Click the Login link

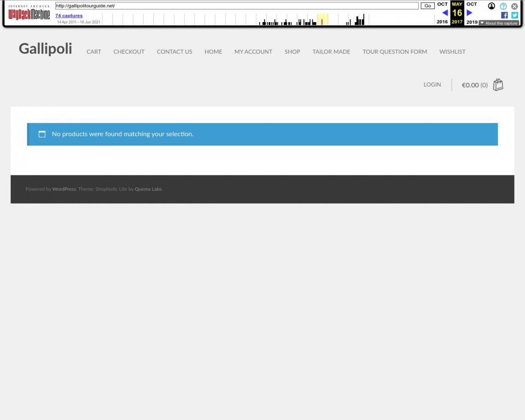[x=432, y=84]
